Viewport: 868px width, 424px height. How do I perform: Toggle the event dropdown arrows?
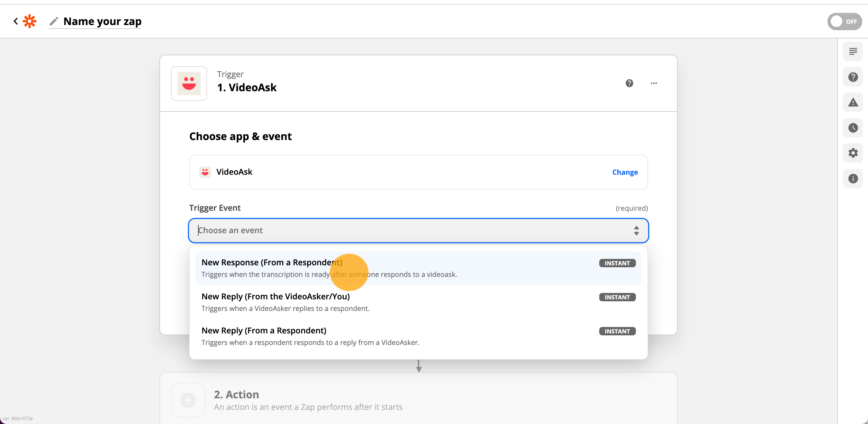pyautogui.click(x=636, y=230)
